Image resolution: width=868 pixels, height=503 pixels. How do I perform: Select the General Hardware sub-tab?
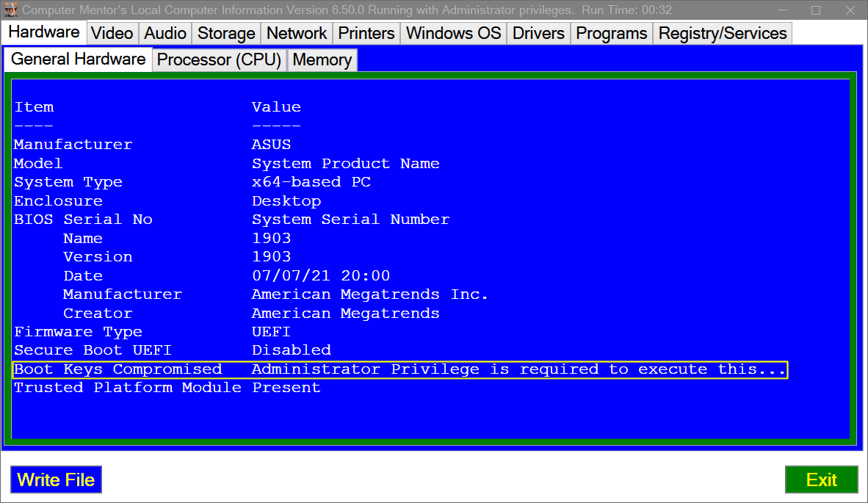78,59
